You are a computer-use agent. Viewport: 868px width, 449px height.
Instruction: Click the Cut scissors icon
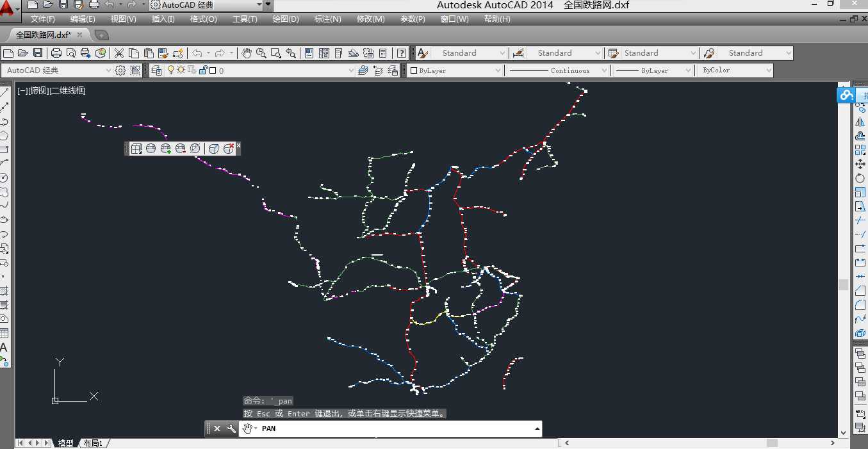[119, 53]
